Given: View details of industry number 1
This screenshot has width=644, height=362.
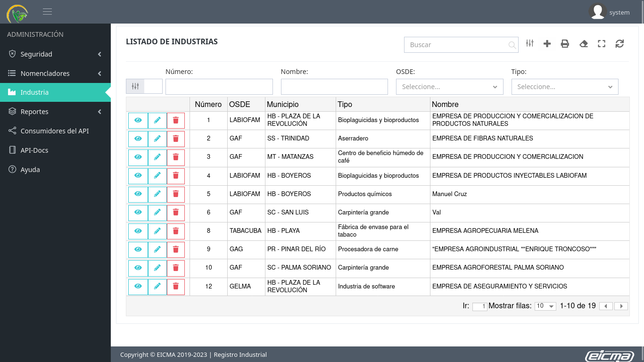Looking at the screenshot, I should click(138, 121).
